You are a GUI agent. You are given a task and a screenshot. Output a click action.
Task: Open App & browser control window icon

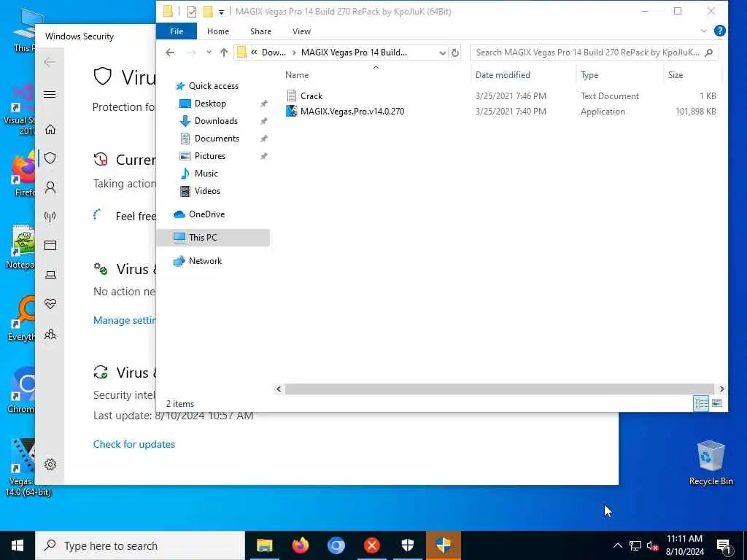tap(50, 245)
